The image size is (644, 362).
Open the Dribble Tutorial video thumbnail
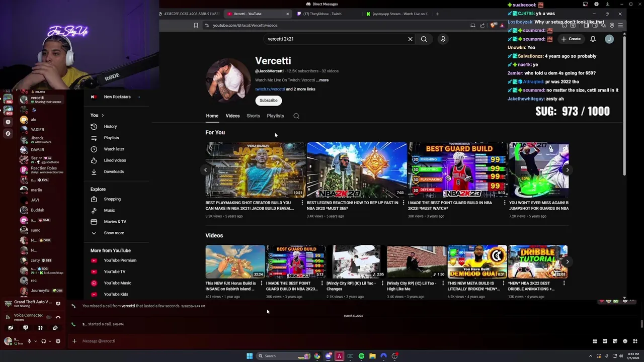click(x=538, y=261)
